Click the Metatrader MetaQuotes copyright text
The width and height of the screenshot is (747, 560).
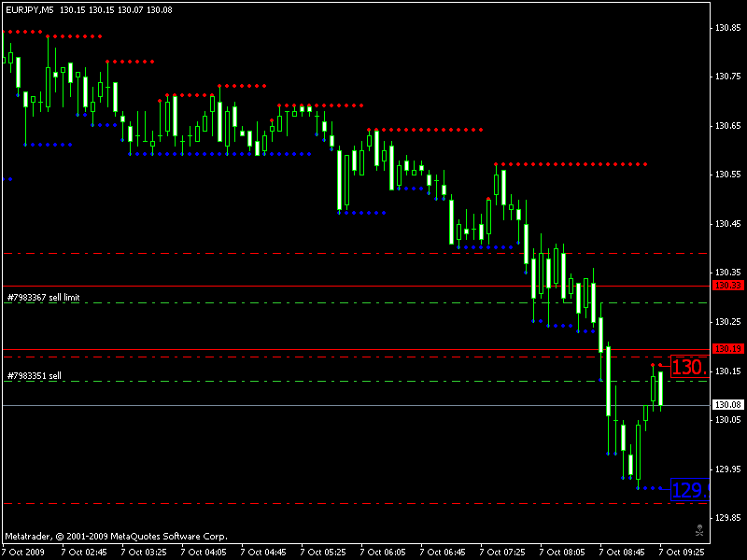(116, 537)
